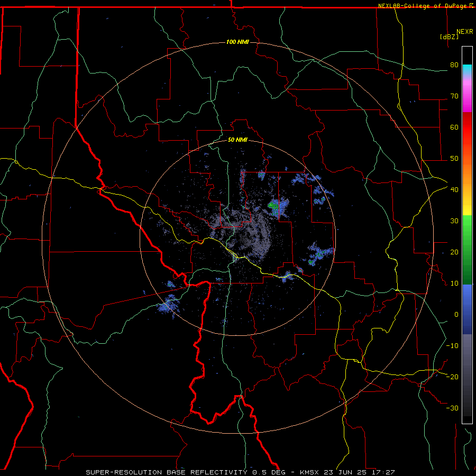Screen dimensions: 476x476
Task: Click the '0.5 DEG' elevation angle text
Action: (269, 472)
